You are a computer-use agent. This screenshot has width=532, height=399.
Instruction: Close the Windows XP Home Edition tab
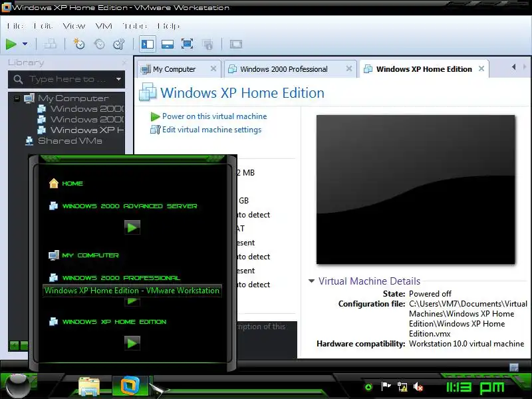coord(481,69)
